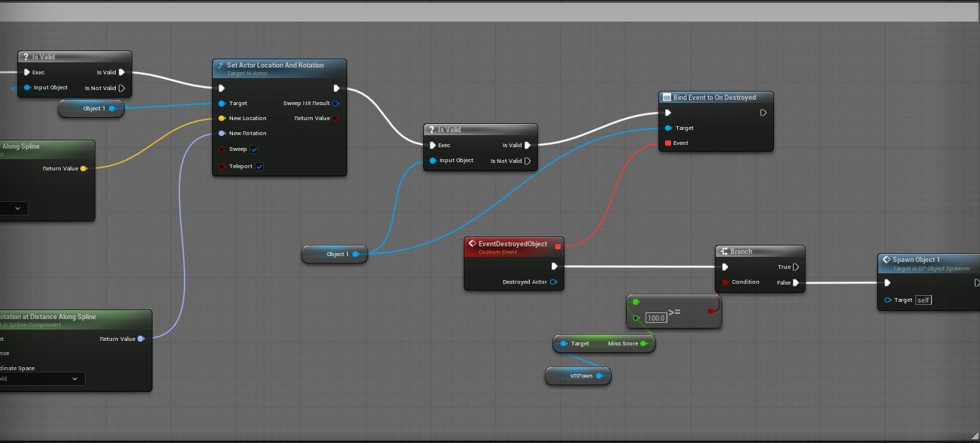Click the exec output pin of EventDestroyedObject
The height and width of the screenshot is (443, 980).
[x=554, y=266]
